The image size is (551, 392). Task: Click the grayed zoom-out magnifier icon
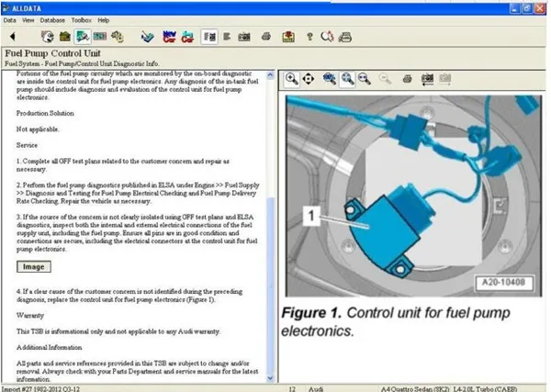[x=386, y=79]
